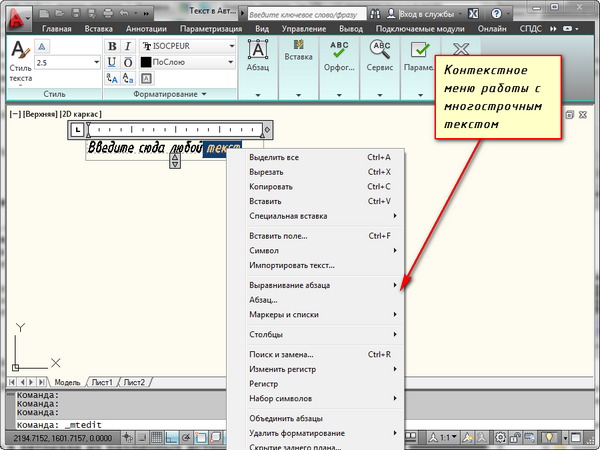Click Импортировать текст... menu entry
The width and height of the screenshot is (600, 450).
point(324,265)
